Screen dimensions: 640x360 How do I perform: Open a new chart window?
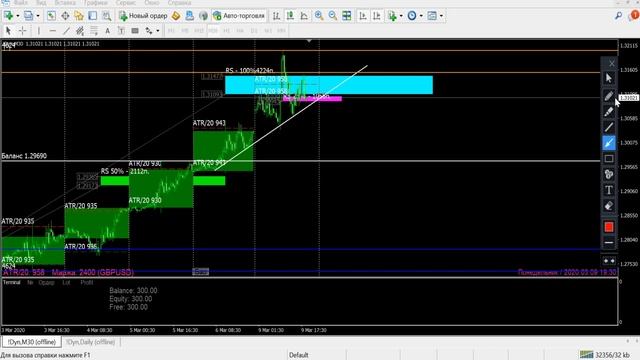[x=8, y=16]
